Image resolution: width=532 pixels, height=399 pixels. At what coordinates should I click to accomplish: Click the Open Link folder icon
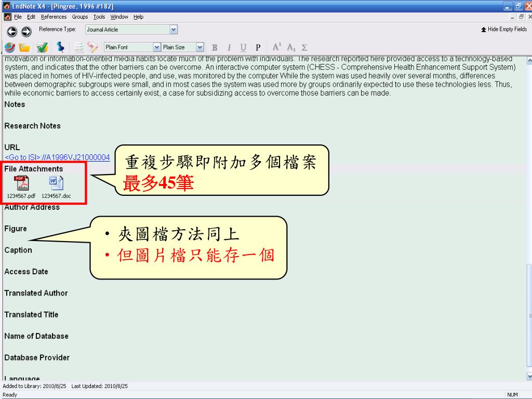[24, 47]
